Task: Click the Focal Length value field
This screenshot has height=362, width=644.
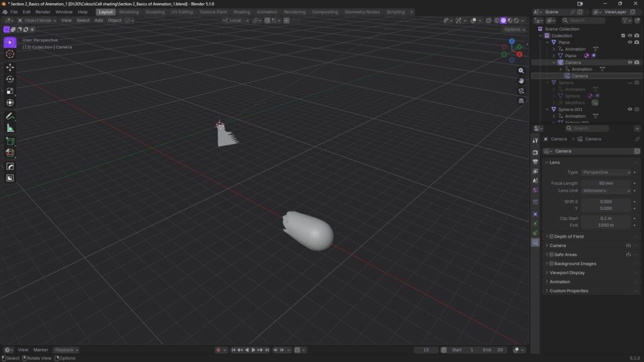Action: pos(606,183)
